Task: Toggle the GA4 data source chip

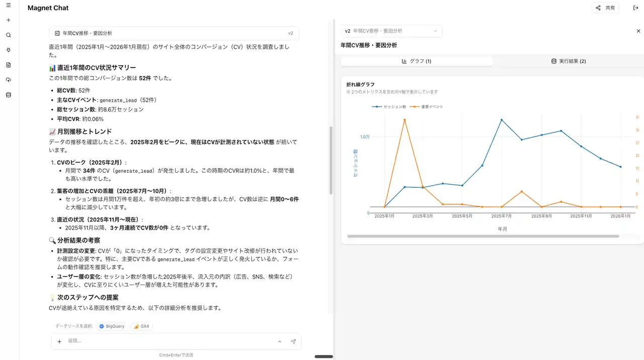Action: click(x=141, y=326)
